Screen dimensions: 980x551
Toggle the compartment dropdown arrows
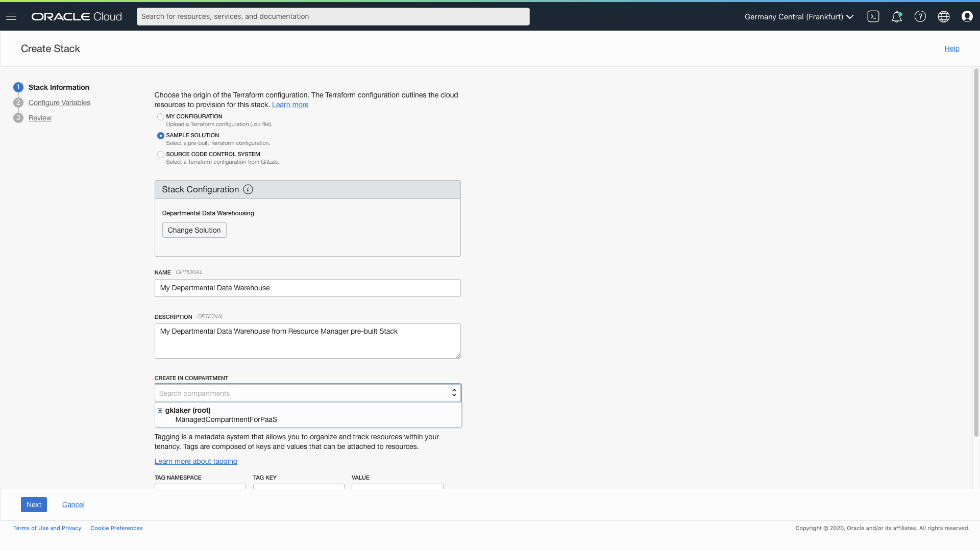[454, 393]
